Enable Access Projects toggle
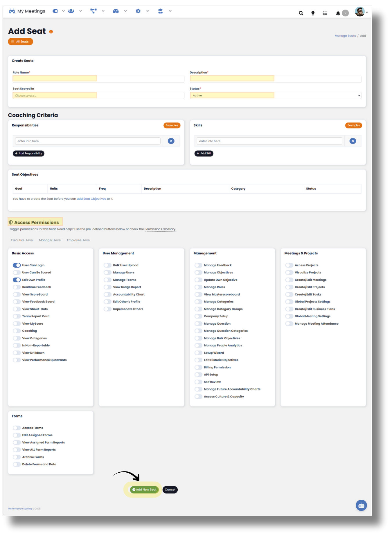The width and height of the screenshot is (392, 540). pos(289,265)
